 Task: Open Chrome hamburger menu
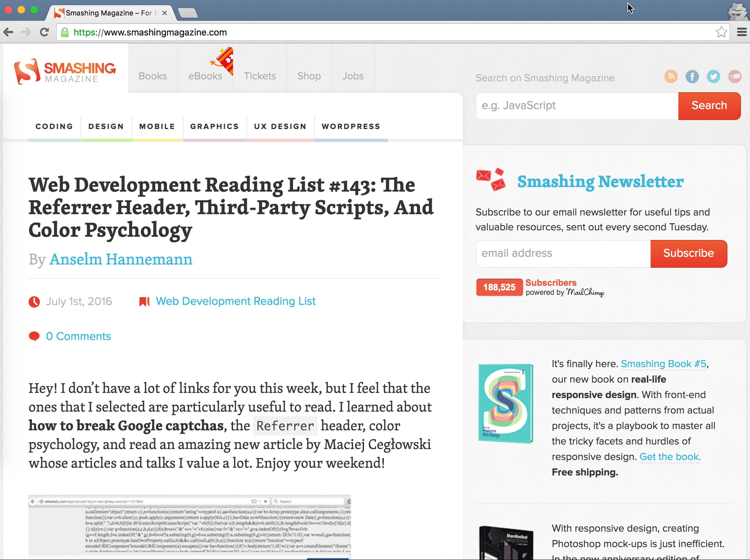(x=742, y=32)
